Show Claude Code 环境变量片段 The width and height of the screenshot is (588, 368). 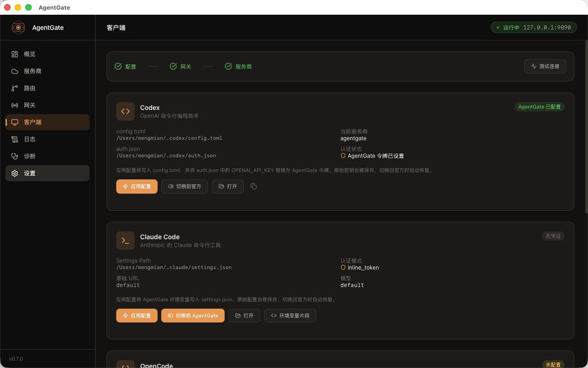(290, 316)
